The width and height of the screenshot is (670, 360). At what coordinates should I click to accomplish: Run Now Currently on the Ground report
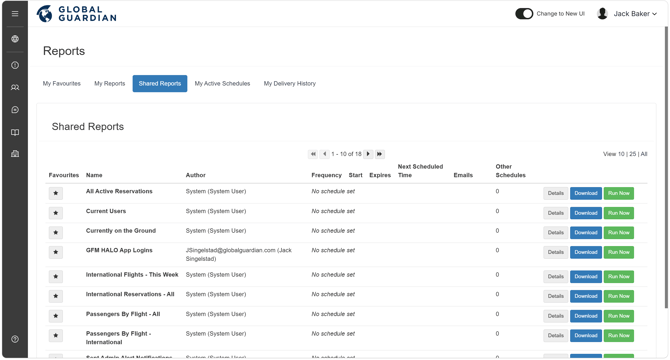click(619, 233)
